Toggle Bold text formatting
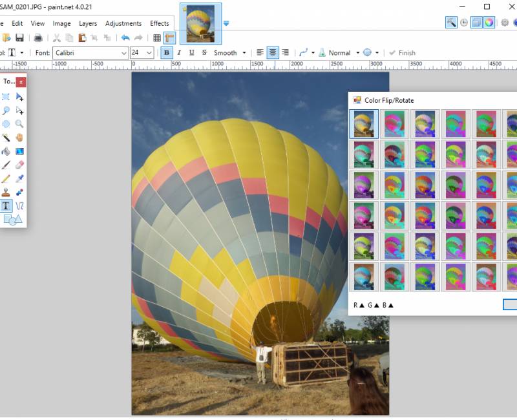517x420 pixels. point(167,53)
